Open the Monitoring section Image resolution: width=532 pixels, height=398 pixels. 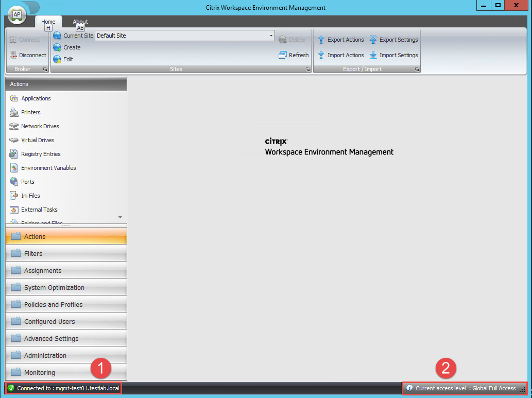point(66,372)
